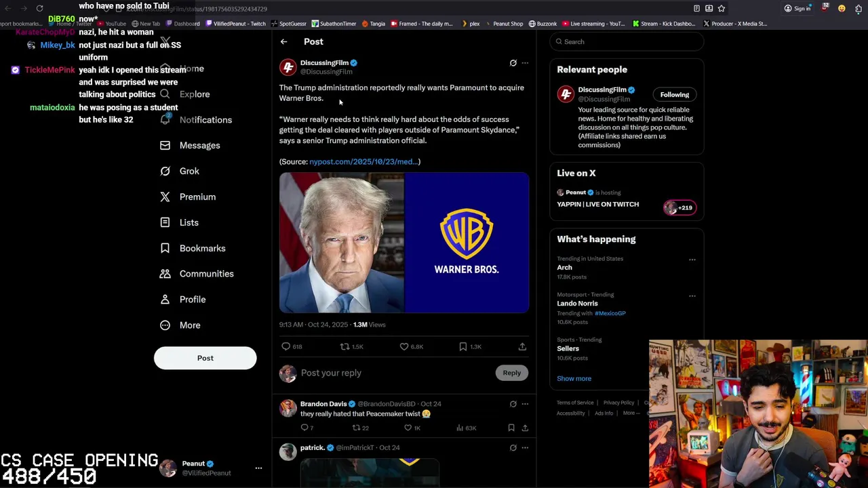868x488 pixels.
Task: Focus the Search box
Action: pos(627,42)
